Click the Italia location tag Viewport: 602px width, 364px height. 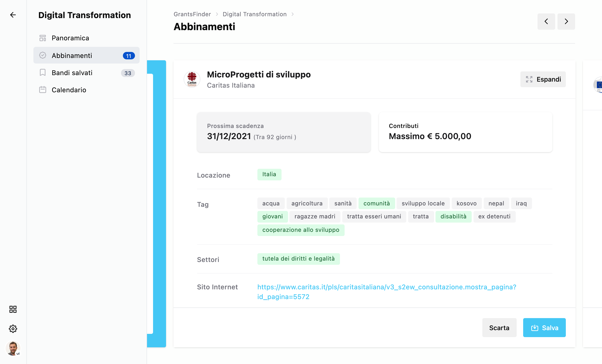pos(269,174)
